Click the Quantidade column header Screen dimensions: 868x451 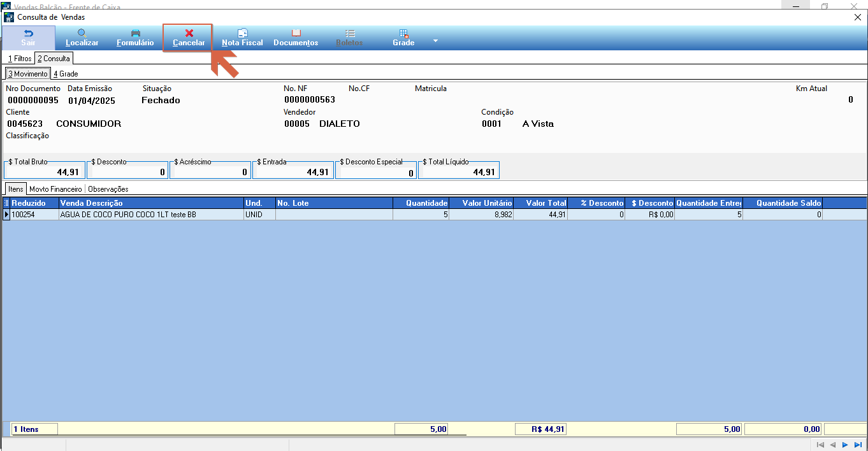421,203
